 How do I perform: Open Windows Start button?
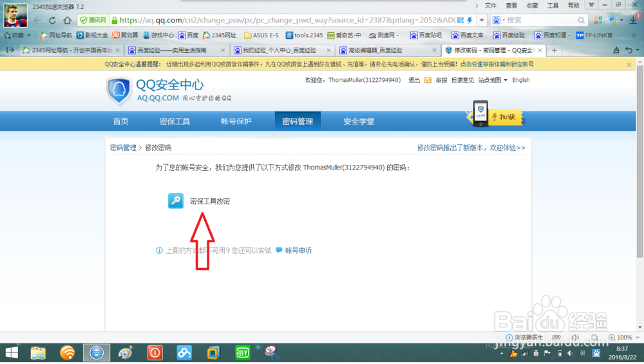pos(12,352)
